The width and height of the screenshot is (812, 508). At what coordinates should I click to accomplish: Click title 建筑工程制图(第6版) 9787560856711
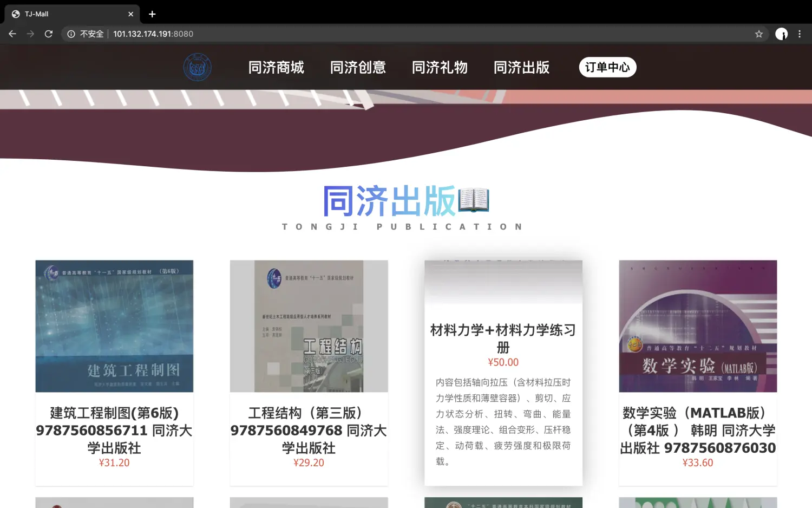click(x=114, y=430)
